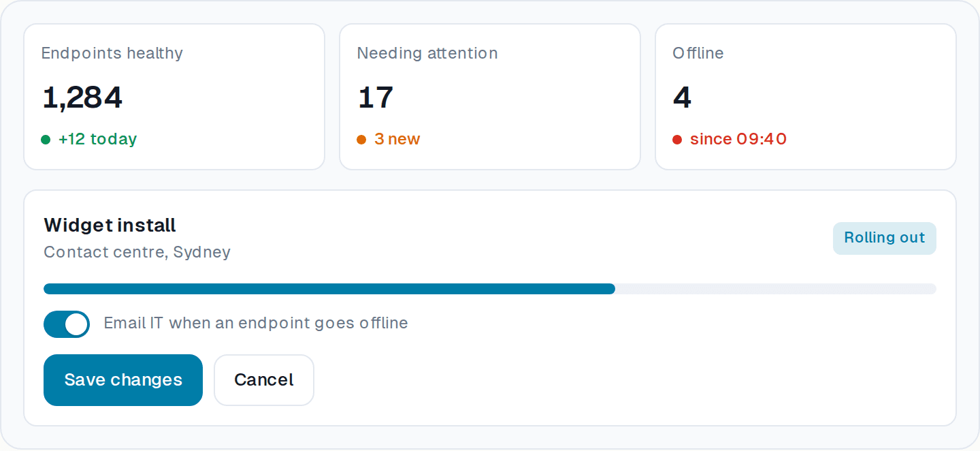Click the 1,284 endpoints healthy count

pyautogui.click(x=82, y=97)
